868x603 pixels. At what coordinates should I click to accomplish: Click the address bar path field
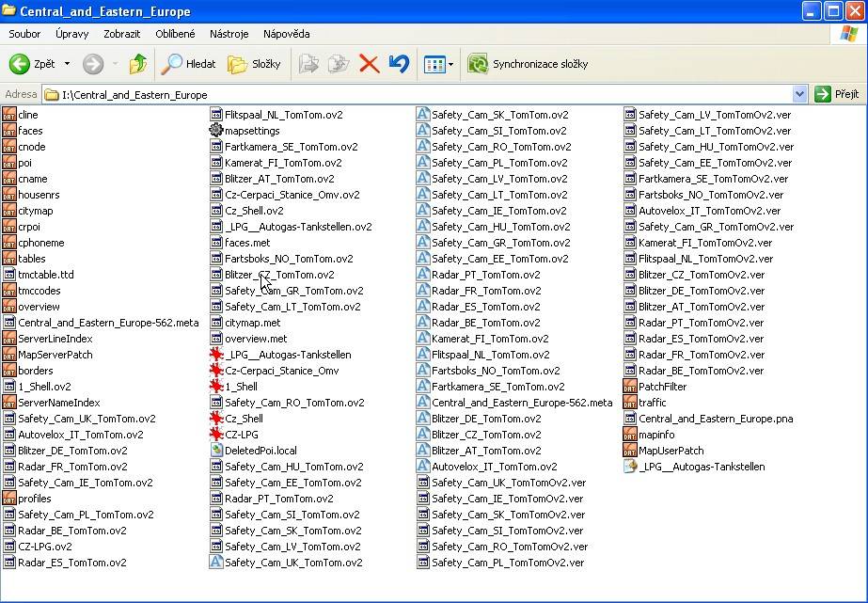tap(418, 95)
